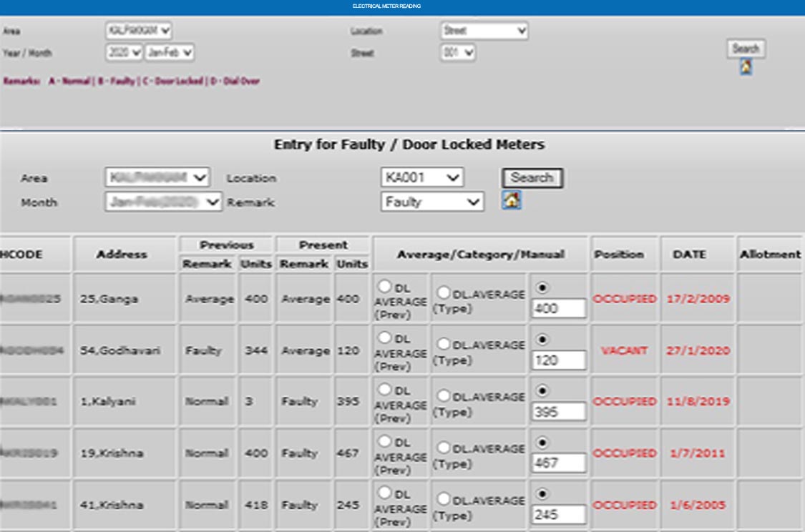
Task: Open the year dropdown showing 2020
Action: [125, 52]
